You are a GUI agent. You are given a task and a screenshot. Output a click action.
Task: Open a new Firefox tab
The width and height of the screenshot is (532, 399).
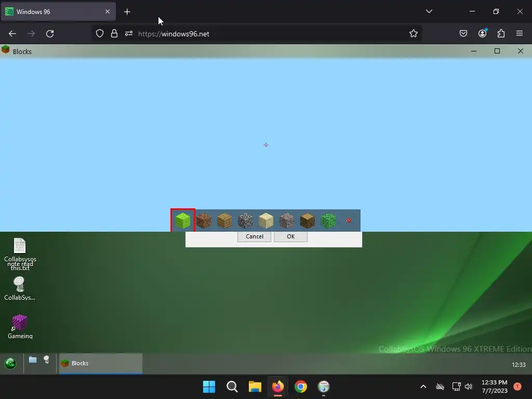pos(127,12)
